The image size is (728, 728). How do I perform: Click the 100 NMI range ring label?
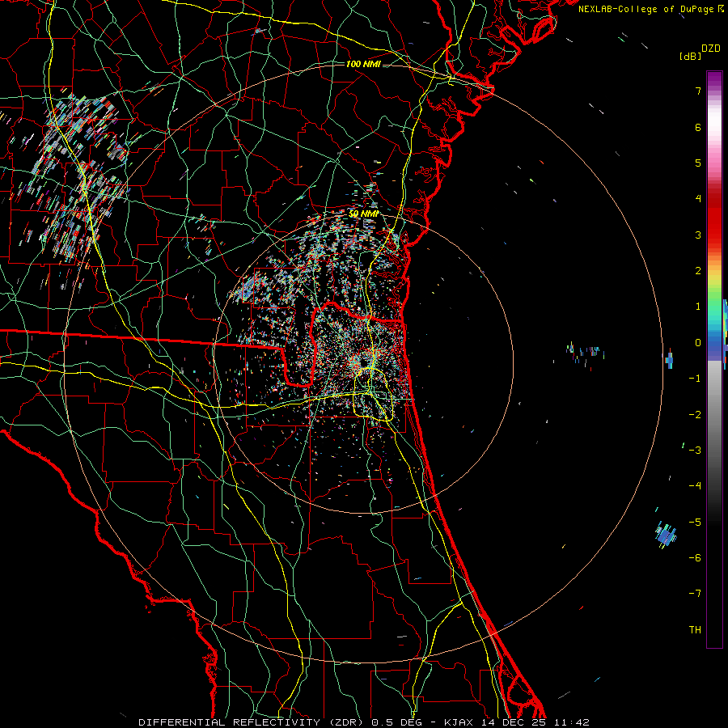pyautogui.click(x=363, y=64)
